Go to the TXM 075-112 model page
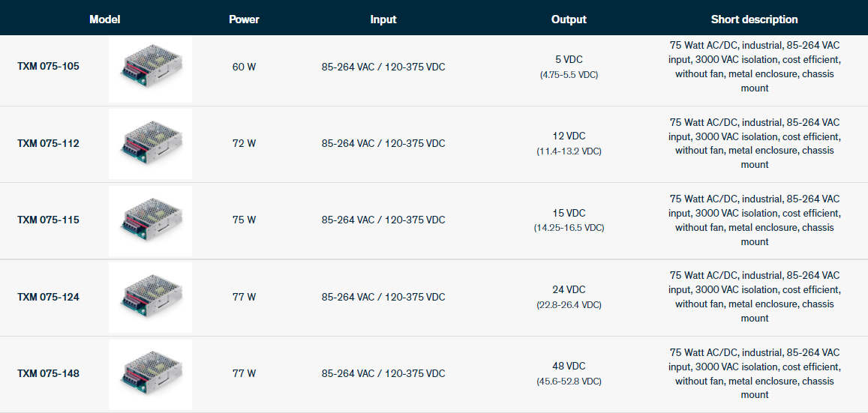Viewport: 868px width, 413px height. (48, 143)
